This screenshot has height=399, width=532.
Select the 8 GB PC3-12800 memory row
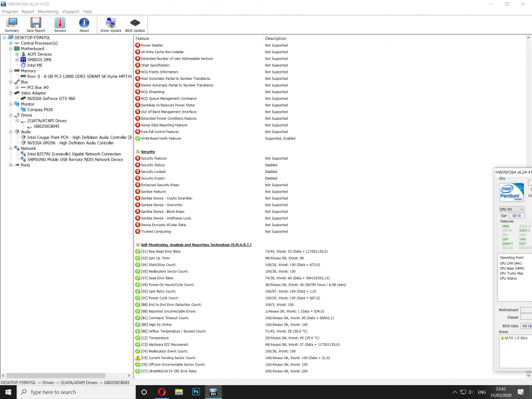tap(79, 76)
